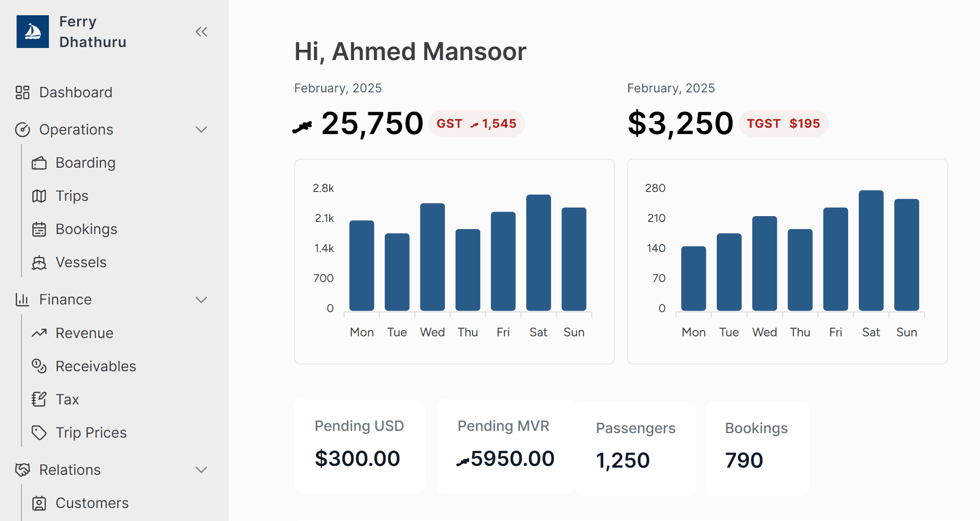Click the Ferry Dhathuru sailboat logo

pos(32,32)
